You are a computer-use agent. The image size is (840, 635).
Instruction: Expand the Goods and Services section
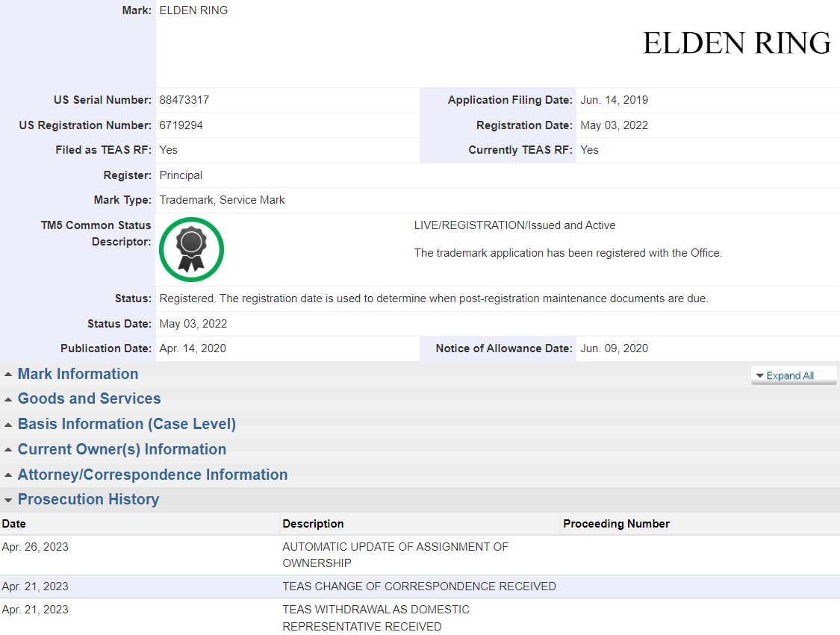click(x=89, y=398)
